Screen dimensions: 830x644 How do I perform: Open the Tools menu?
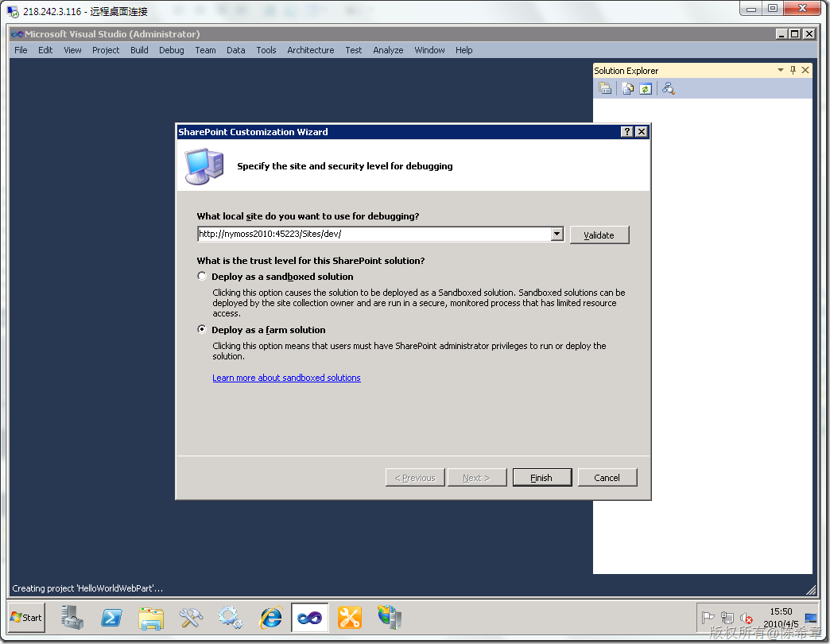coord(266,50)
